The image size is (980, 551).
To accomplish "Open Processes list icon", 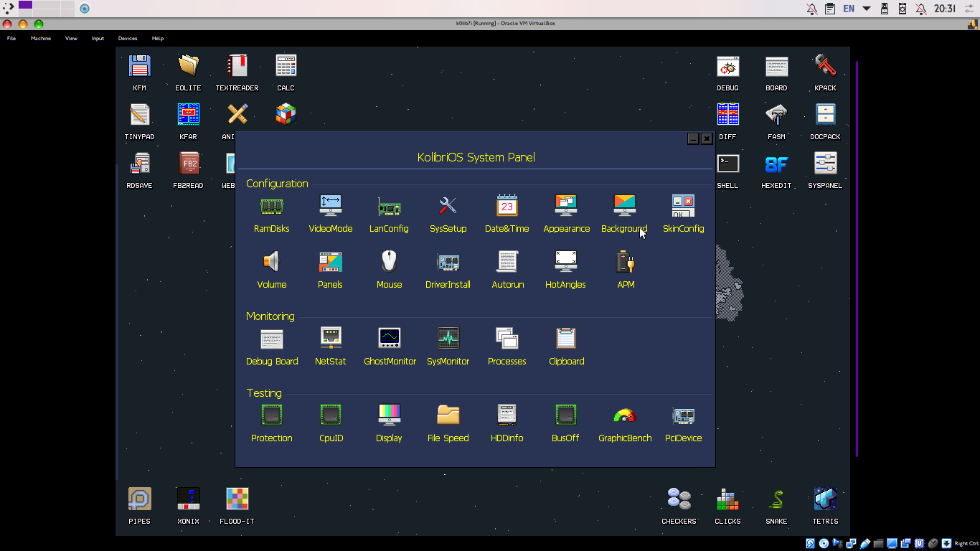I will pos(507,339).
